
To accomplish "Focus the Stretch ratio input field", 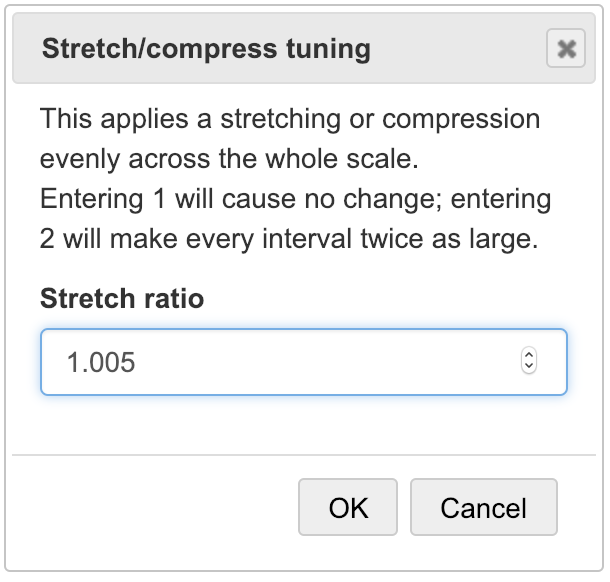I will (x=280, y=362).
